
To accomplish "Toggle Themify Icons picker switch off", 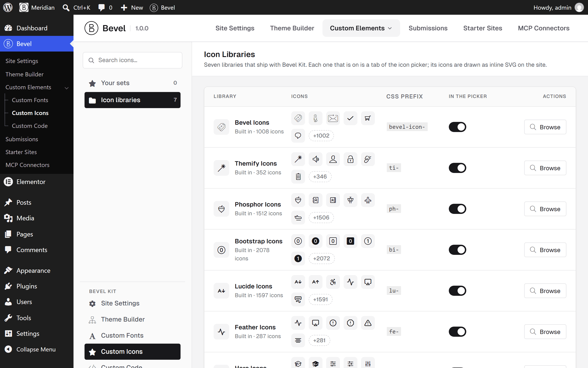I will 457,168.
